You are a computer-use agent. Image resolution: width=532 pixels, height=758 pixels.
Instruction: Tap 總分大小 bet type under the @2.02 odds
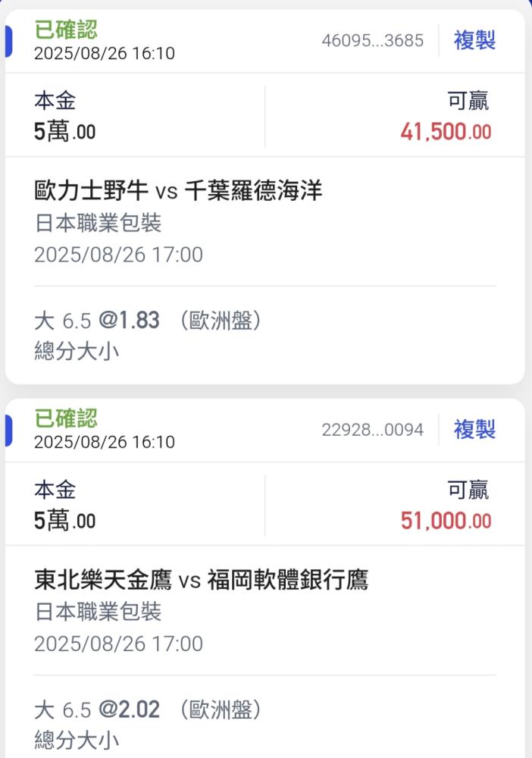pyautogui.click(x=77, y=741)
